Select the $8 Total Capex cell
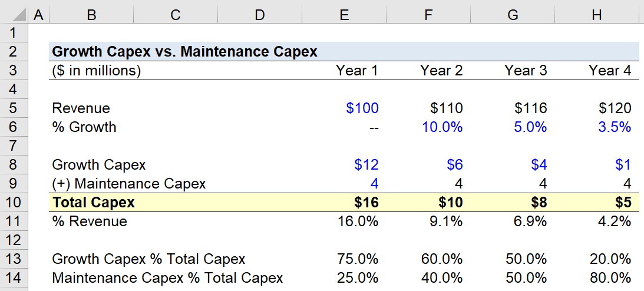This screenshot has width=644, height=291. 539,203
